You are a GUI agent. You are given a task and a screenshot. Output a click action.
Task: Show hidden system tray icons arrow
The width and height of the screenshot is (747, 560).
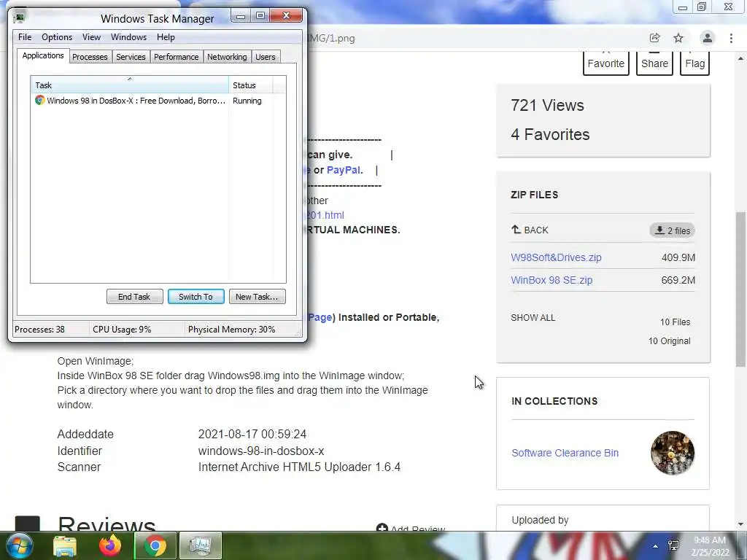point(656,546)
